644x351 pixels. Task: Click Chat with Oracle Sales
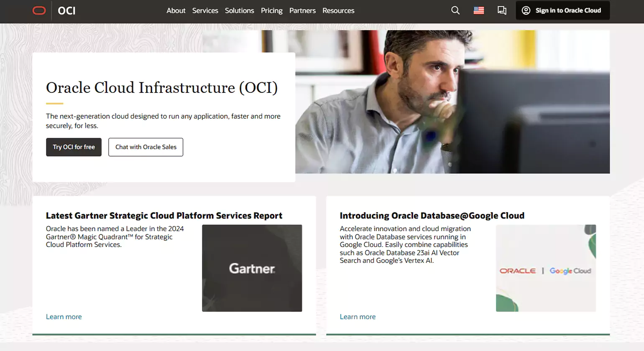point(146,147)
